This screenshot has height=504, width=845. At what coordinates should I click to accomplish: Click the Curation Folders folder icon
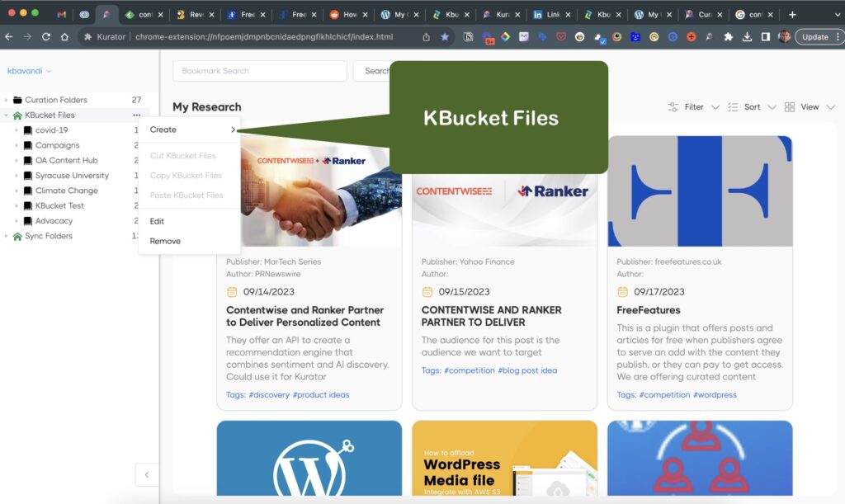pos(17,100)
